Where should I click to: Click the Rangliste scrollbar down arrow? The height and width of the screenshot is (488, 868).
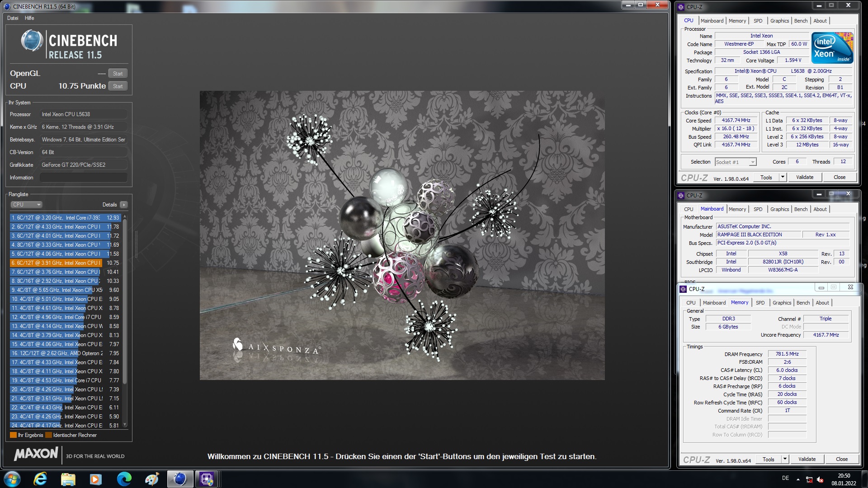pyautogui.click(x=125, y=425)
